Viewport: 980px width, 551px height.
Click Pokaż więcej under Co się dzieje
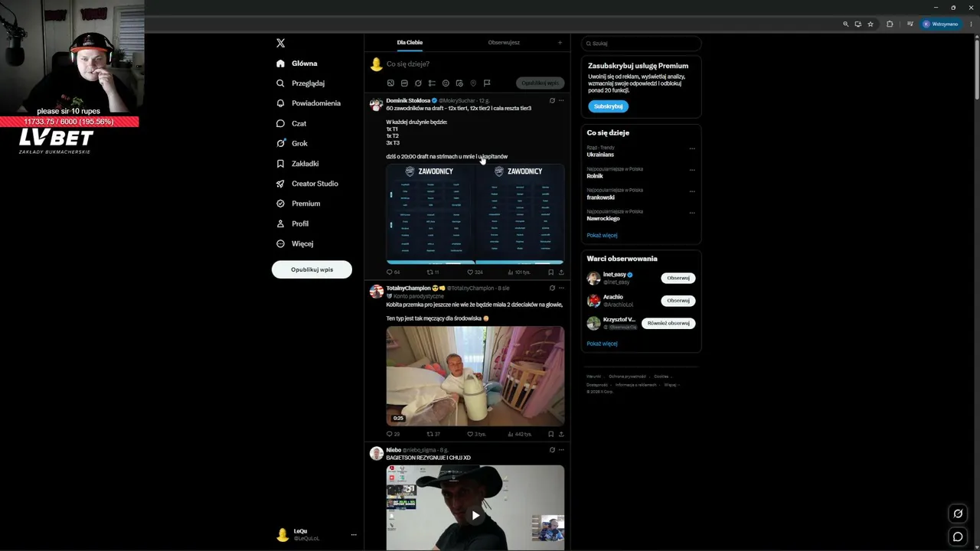[x=602, y=236]
